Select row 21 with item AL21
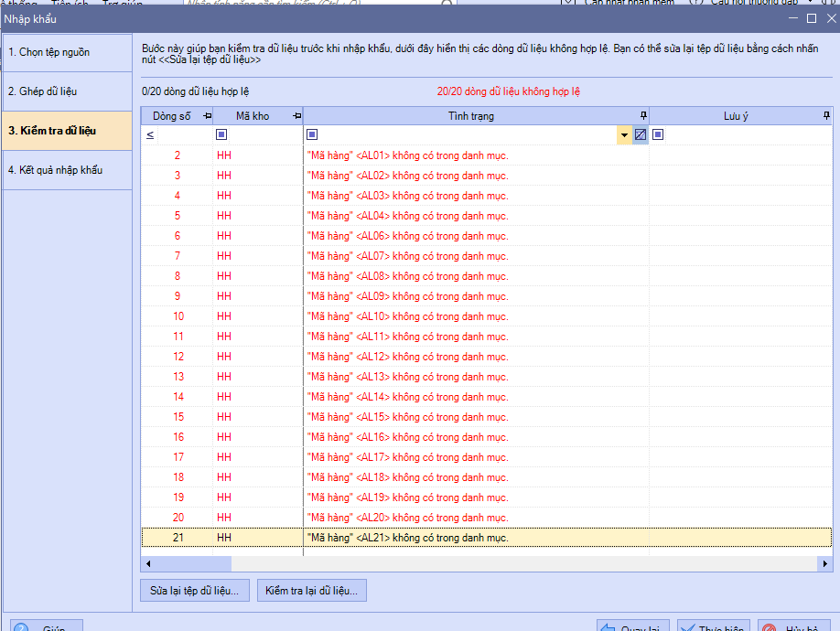The height and width of the screenshot is (631, 840). 406,538
